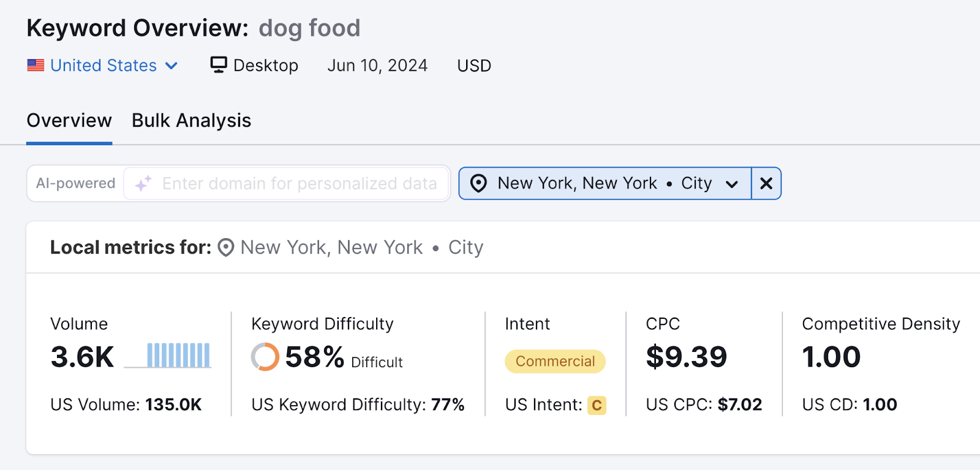The height and width of the screenshot is (470, 980).
Task: Click the Jun 10, 2024 date
Action: (377, 65)
